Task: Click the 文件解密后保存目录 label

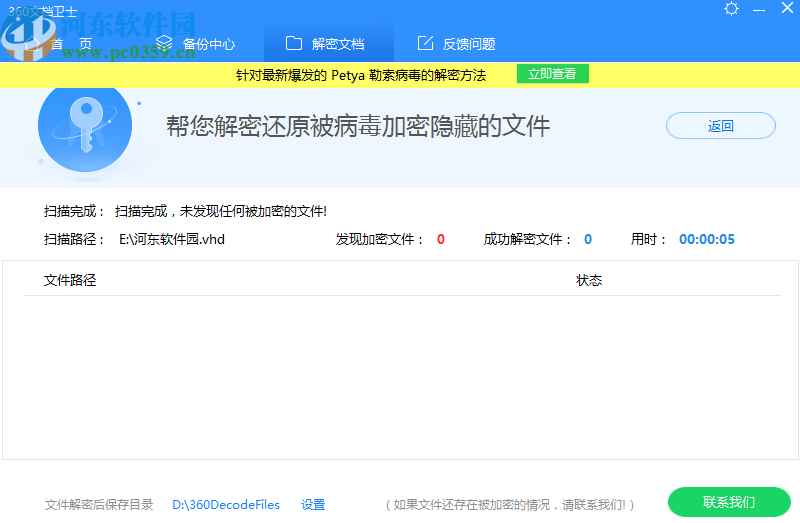Action: 99,505
